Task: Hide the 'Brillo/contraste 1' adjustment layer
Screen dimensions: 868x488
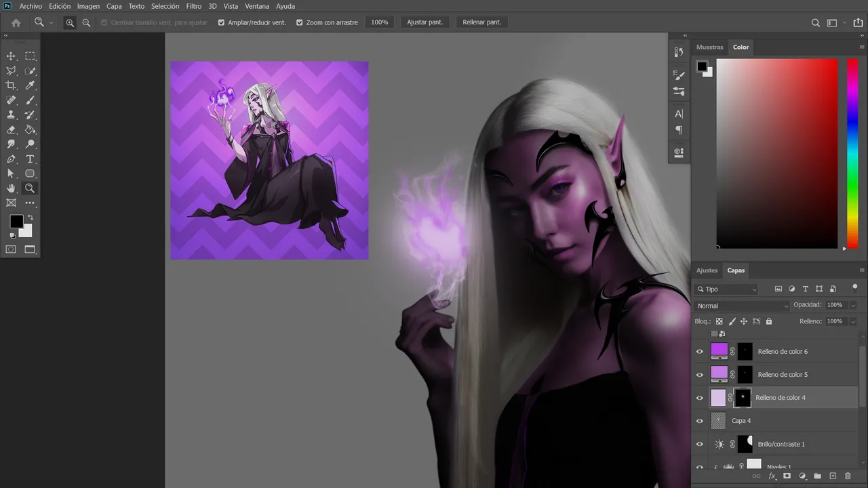Action: (700, 444)
